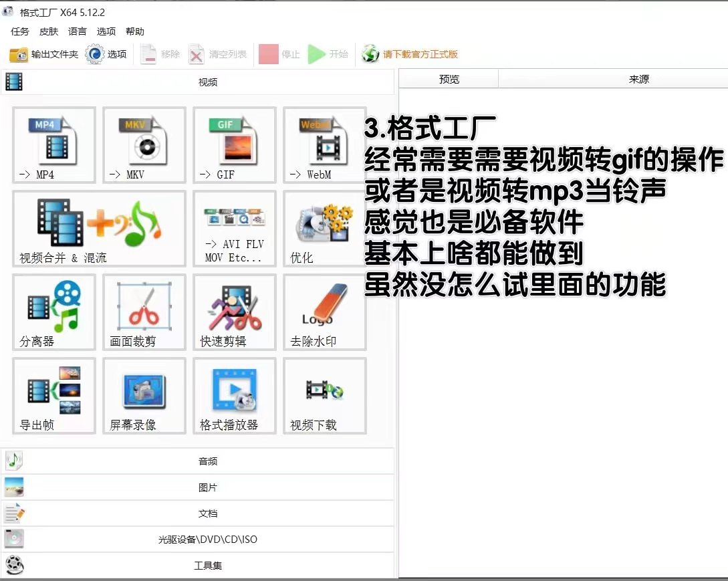Choose the WebM conversion tool
Screen dimensions: 728x581
(324, 145)
